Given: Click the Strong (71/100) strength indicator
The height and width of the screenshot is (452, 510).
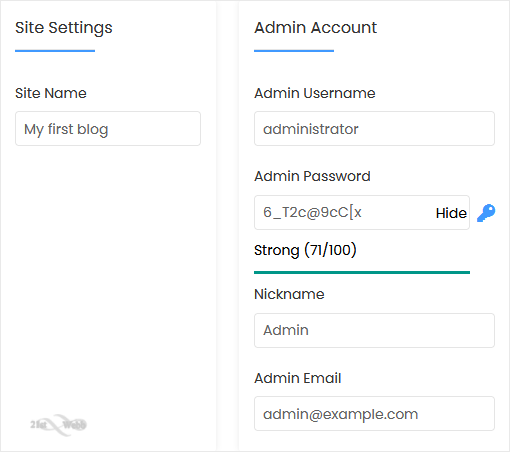Looking at the screenshot, I should [x=305, y=250].
